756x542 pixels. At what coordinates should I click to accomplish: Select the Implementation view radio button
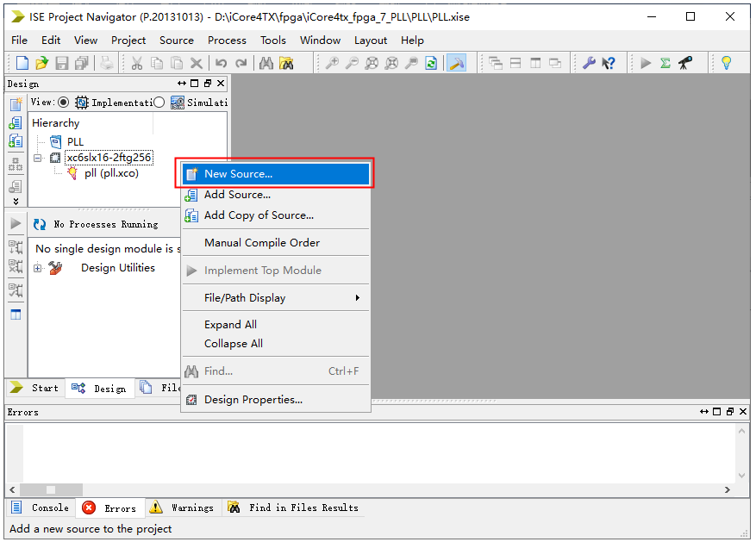[x=63, y=103]
